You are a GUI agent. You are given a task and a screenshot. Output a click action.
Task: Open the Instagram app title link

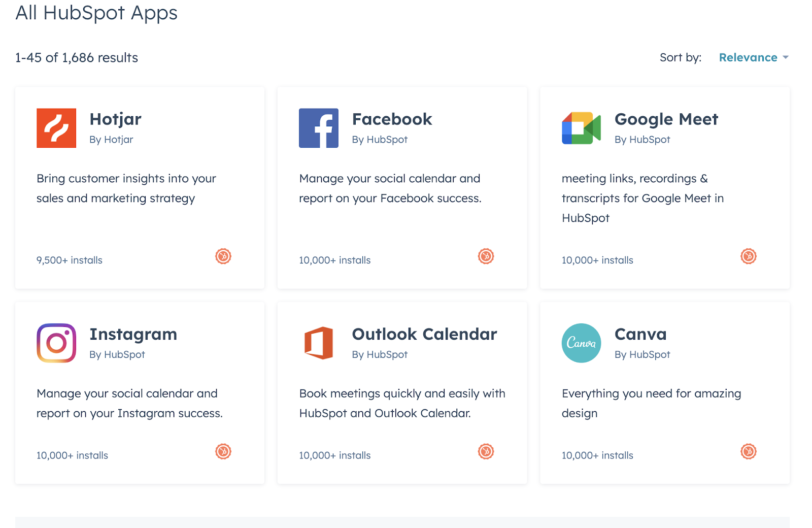(133, 335)
